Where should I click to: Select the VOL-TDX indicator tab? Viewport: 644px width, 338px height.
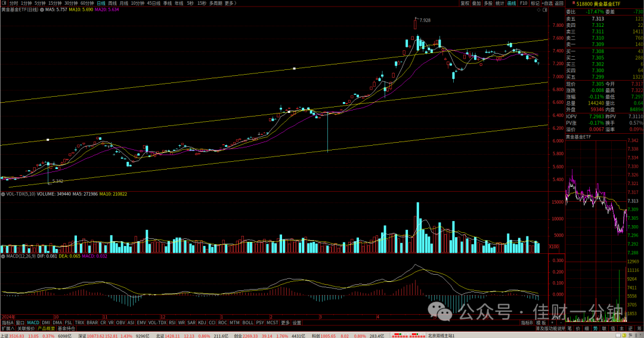(157, 323)
